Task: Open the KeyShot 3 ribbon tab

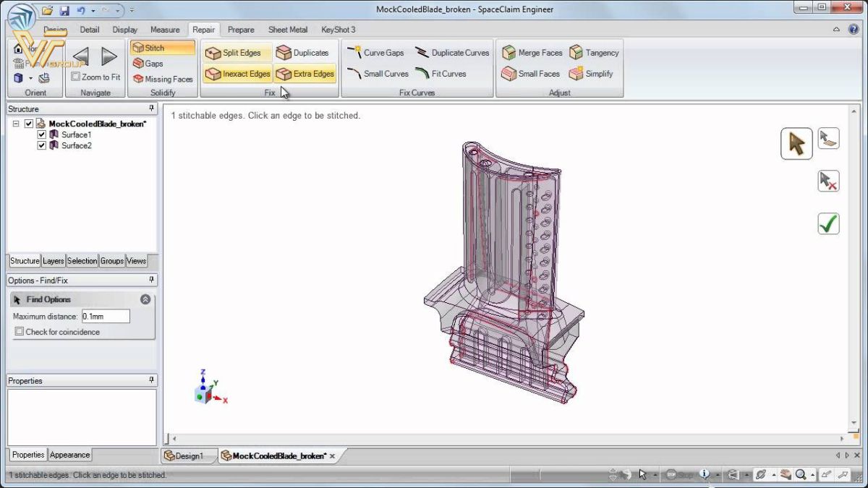Action: pos(339,30)
